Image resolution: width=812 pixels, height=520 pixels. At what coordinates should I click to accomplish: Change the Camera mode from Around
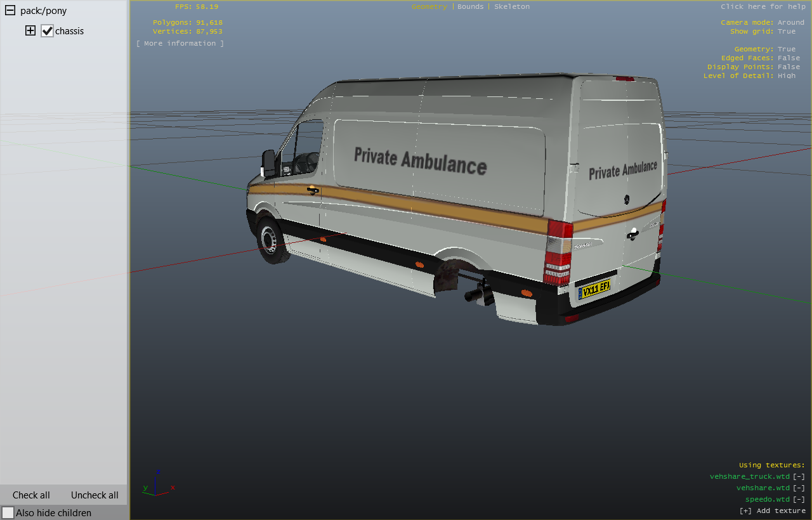[790, 22]
